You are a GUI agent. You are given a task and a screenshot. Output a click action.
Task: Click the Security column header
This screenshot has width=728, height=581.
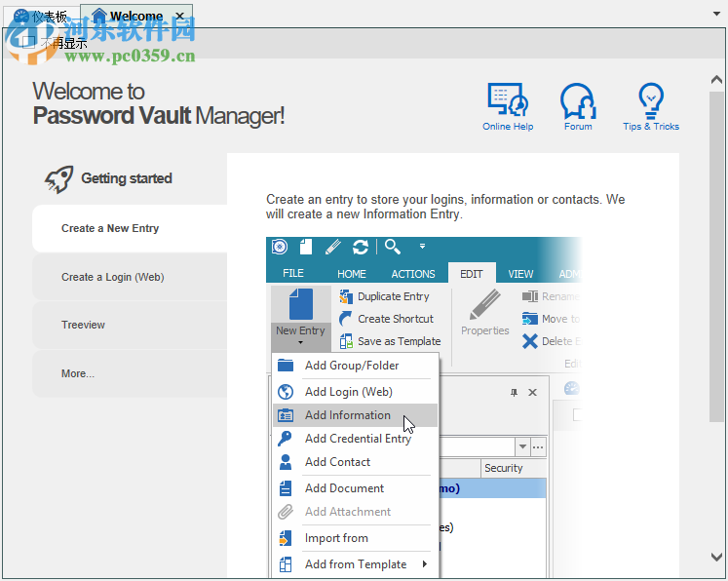point(514,468)
